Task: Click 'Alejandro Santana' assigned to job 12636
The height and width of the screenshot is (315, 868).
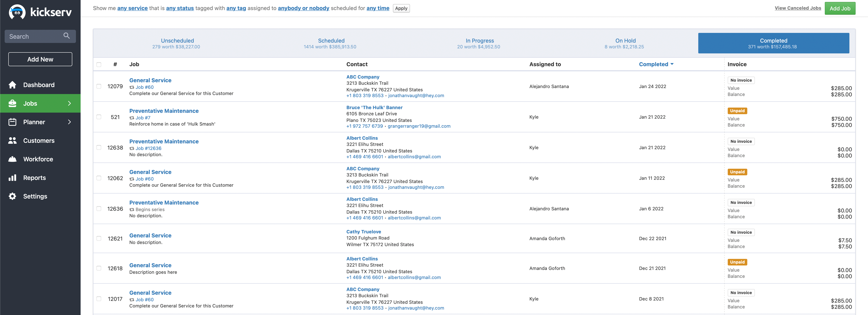Action: tap(549, 209)
